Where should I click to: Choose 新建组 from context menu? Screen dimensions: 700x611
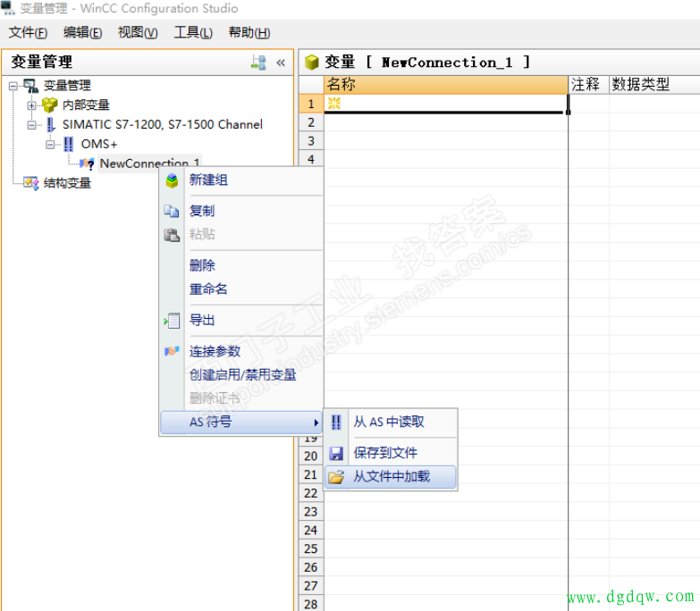[x=241, y=180]
